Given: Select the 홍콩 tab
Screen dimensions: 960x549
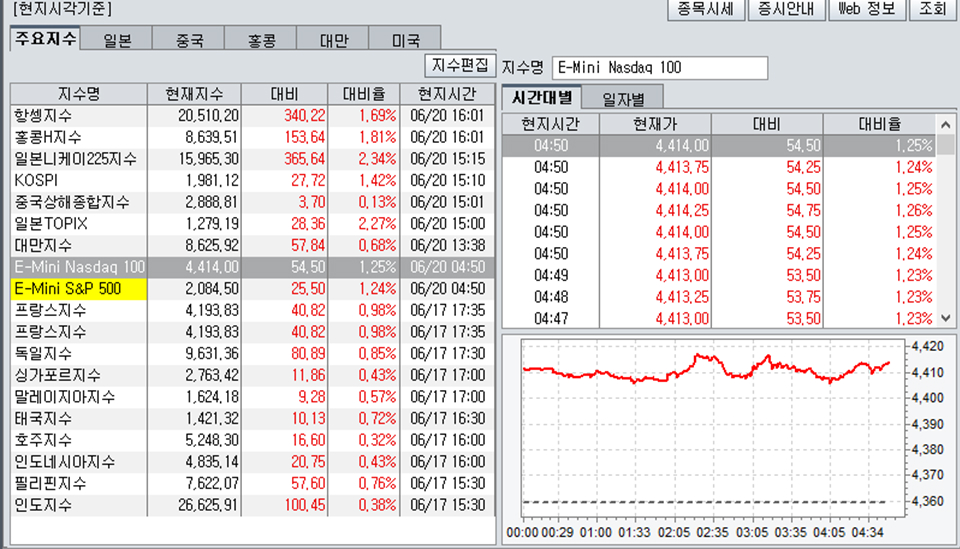Looking at the screenshot, I should coord(262,40).
